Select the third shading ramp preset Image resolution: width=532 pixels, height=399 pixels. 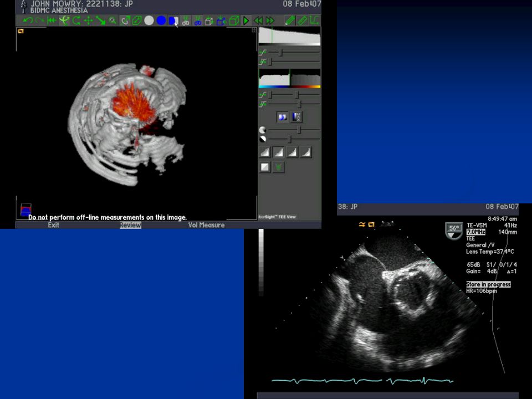[292, 152]
